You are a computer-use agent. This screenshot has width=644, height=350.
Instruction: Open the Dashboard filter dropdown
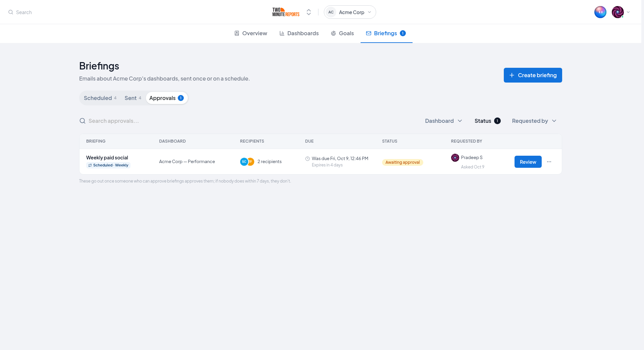(x=443, y=121)
